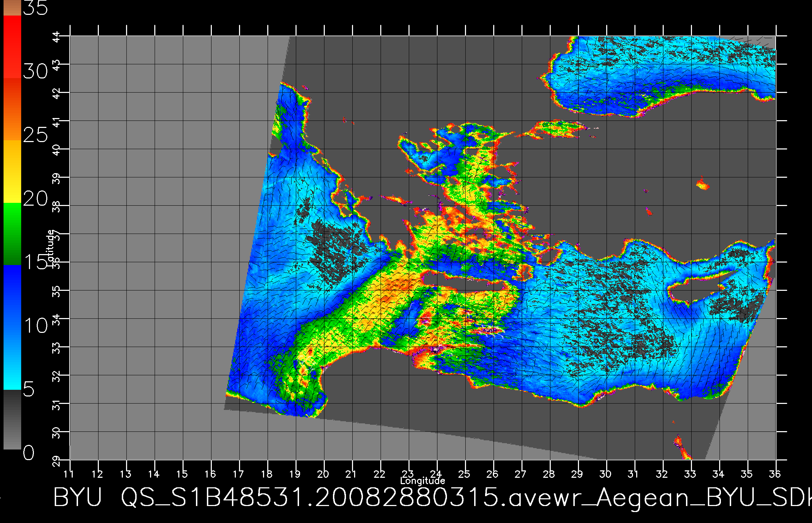Click longitude axis label '22'

(x=380, y=474)
